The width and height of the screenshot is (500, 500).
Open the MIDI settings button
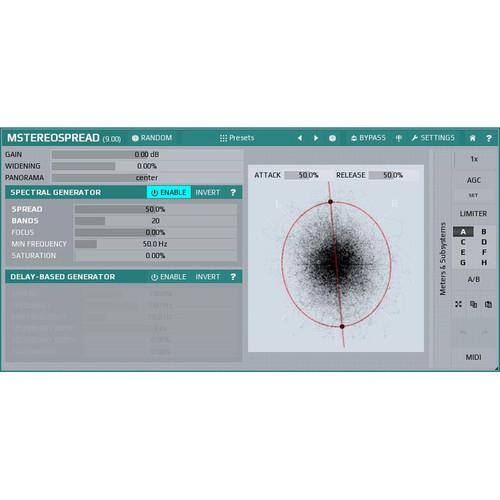[474, 357]
